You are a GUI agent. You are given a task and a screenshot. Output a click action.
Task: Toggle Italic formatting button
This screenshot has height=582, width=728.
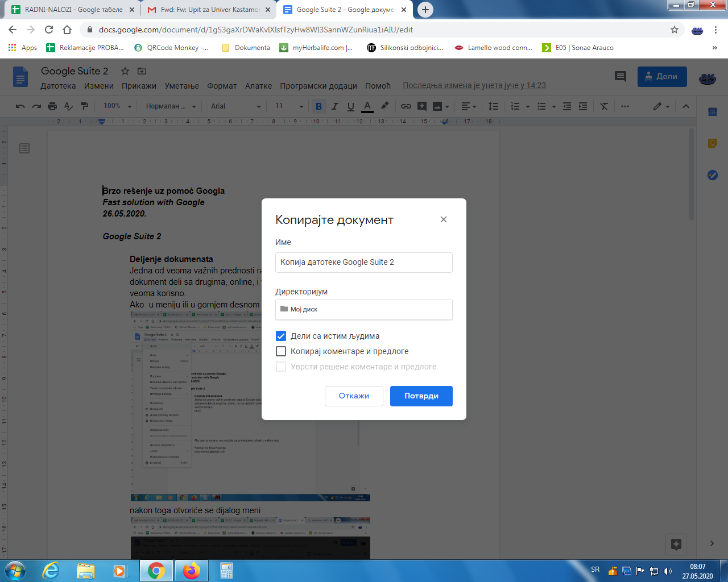[334, 106]
